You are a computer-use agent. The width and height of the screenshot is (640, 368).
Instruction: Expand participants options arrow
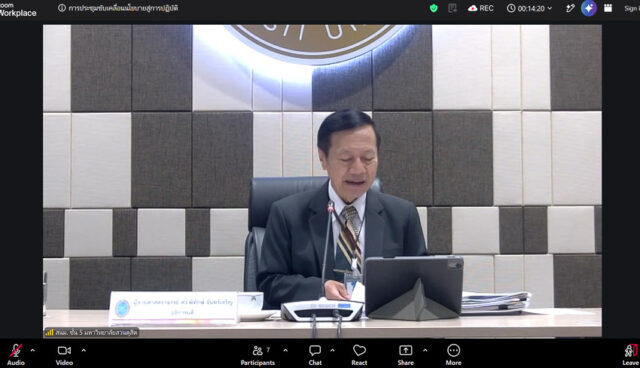pos(285,350)
